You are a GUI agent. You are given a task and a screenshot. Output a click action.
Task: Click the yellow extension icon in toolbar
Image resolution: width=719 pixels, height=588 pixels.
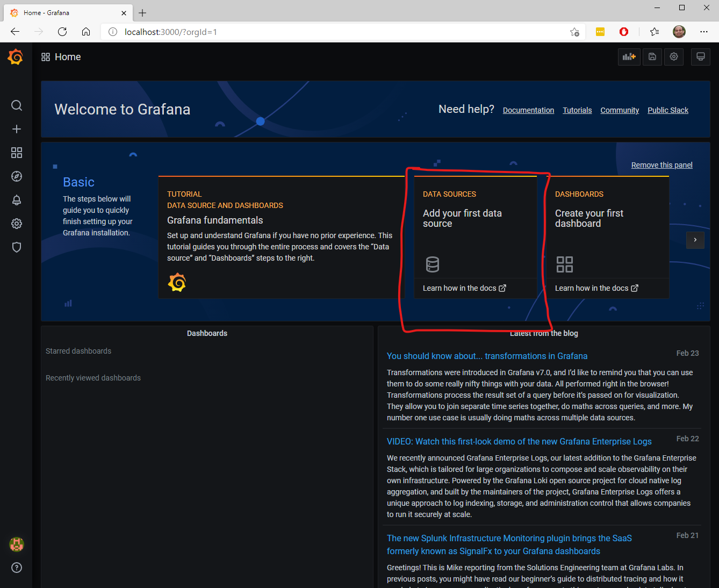pyautogui.click(x=600, y=32)
